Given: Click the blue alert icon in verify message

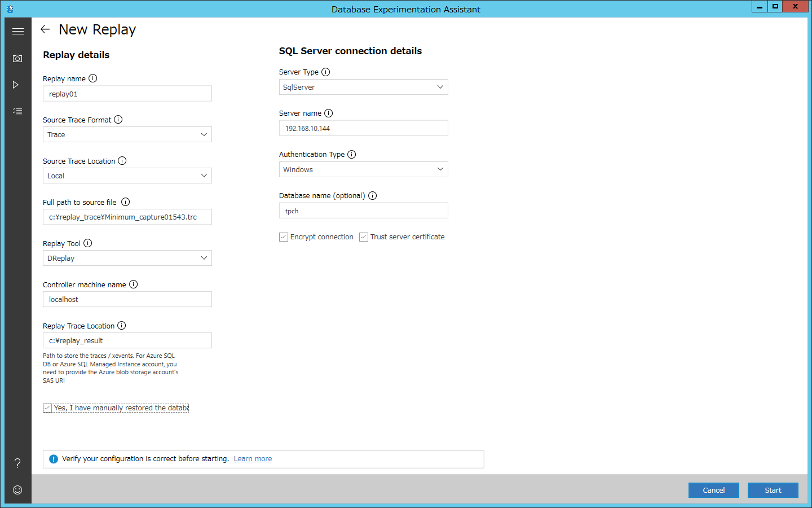Looking at the screenshot, I should (54, 459).
